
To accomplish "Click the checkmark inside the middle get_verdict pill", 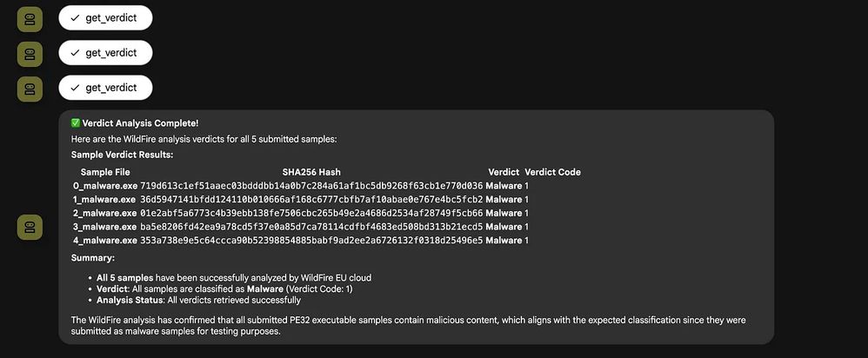I will (76, 53).
